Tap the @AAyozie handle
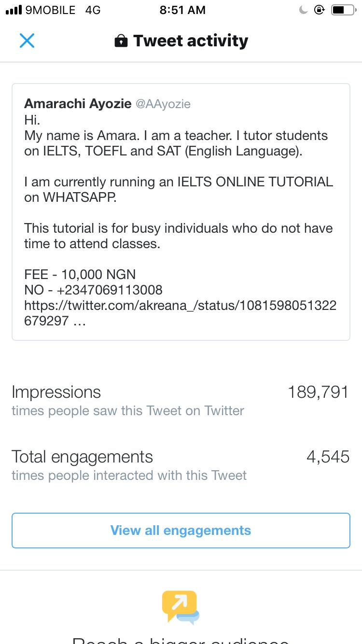Viewport: 362px width, 644px height. click(x=163, y=104)
